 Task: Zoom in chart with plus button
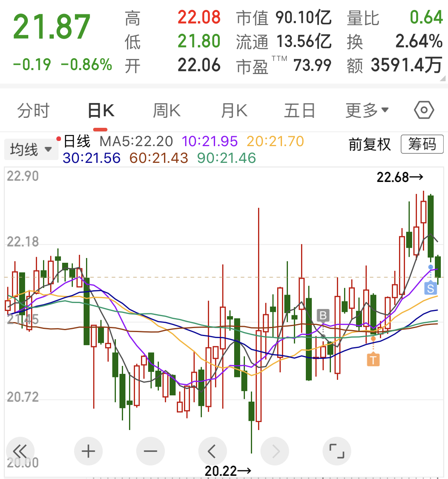(x=88, y=451)
